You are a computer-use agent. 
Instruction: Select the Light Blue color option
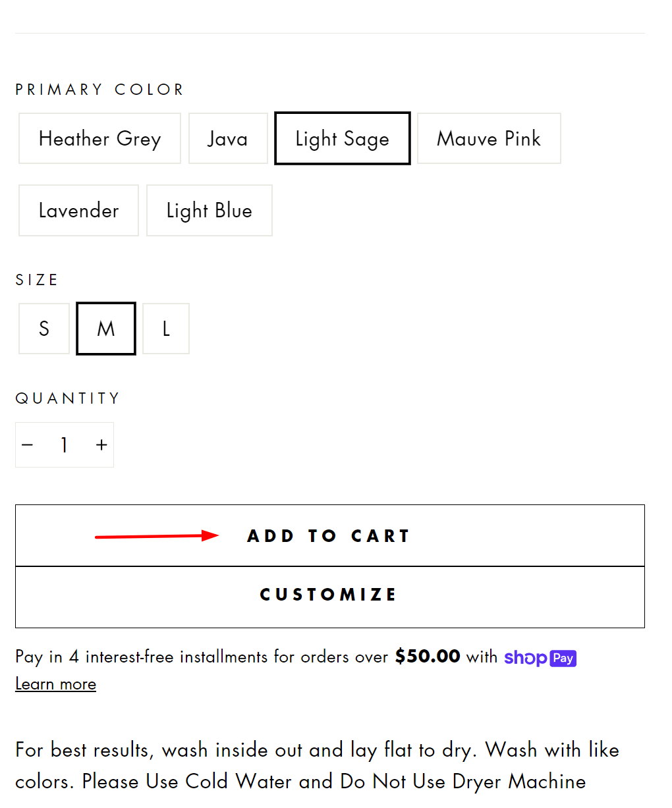[210, 210]
